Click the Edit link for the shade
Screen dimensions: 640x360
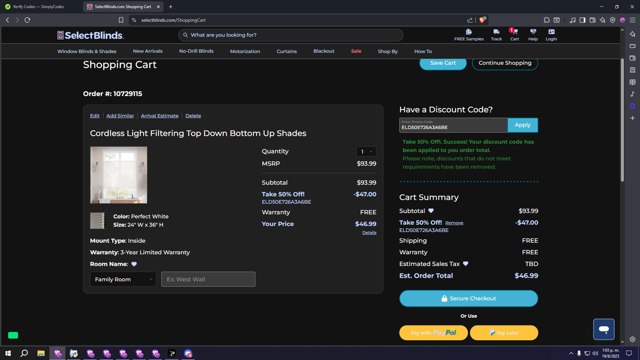point(95,116)
